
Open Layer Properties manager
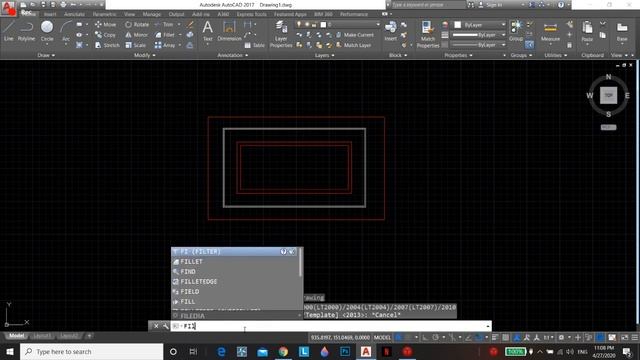(x=281, y=34)
